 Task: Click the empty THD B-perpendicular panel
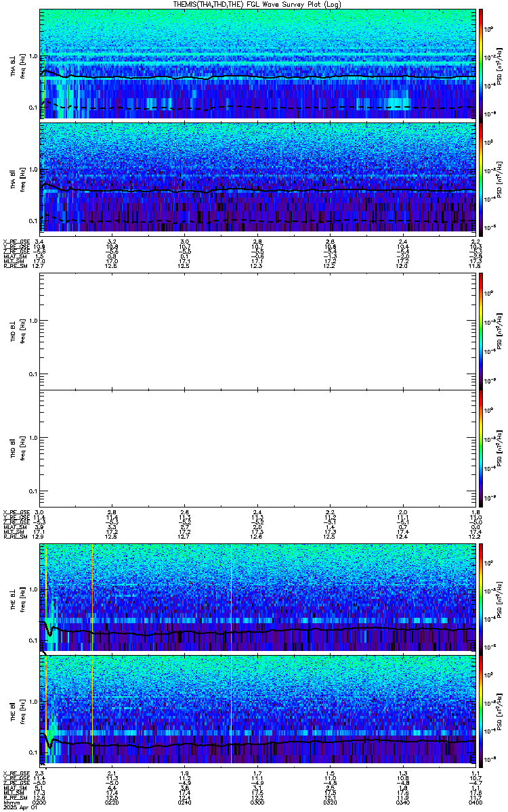click(258, 331)
